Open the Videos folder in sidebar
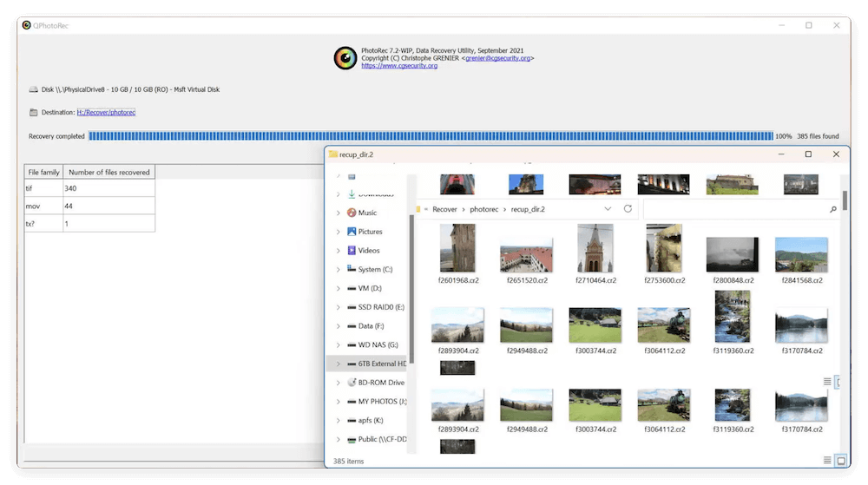Image resolution: width=868 pixels, height=485 pixels. click(363, 251)
